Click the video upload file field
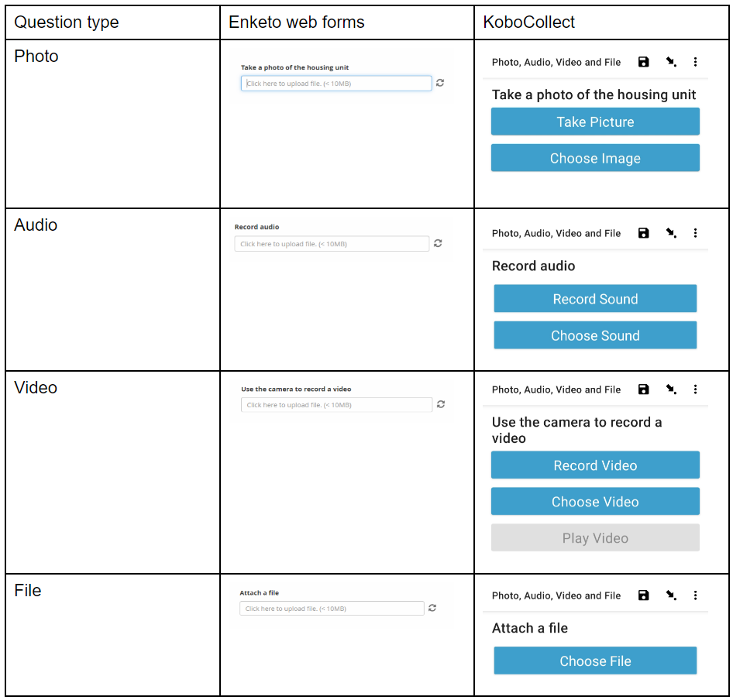Screen dimensions: 733x700 coord(336,405)
